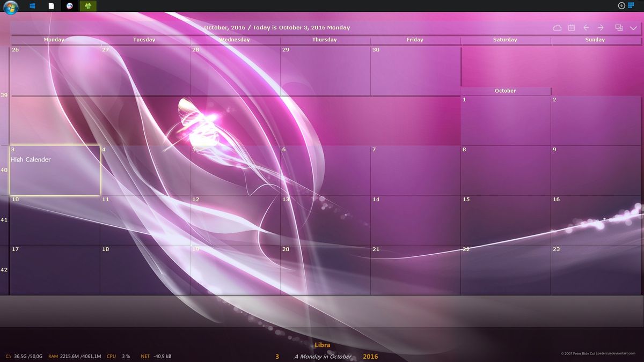The image size is (644, 362).
Task: Advance to next month using the right arrow
Action: (599, 27)
